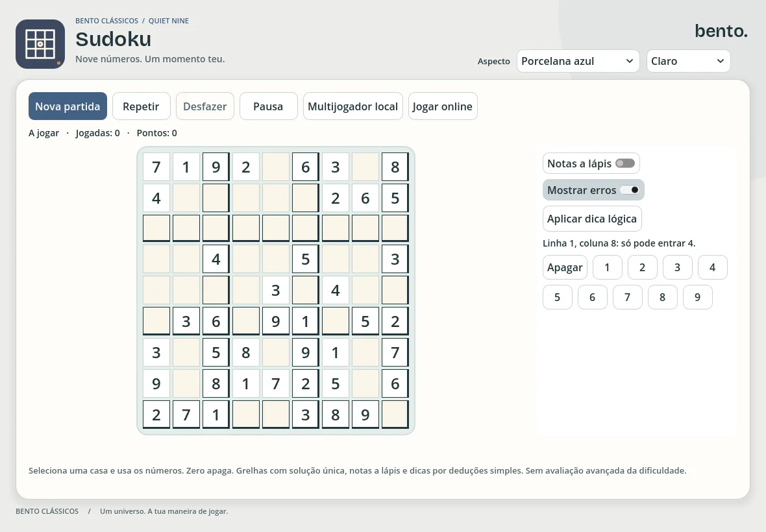
Task: Select number 3 on the keypad
Action: point(678,267)
